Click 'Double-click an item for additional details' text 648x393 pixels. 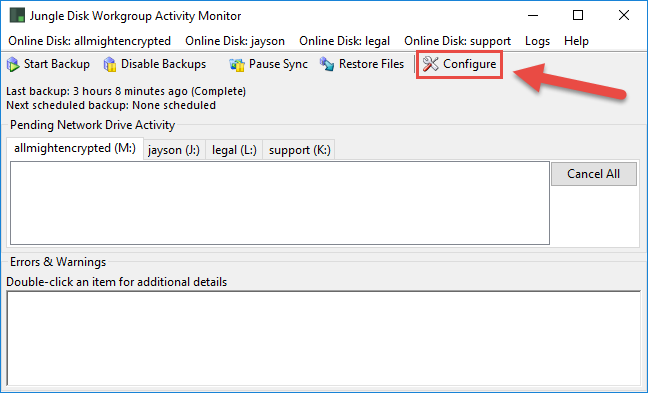click(x=117, y=282)
